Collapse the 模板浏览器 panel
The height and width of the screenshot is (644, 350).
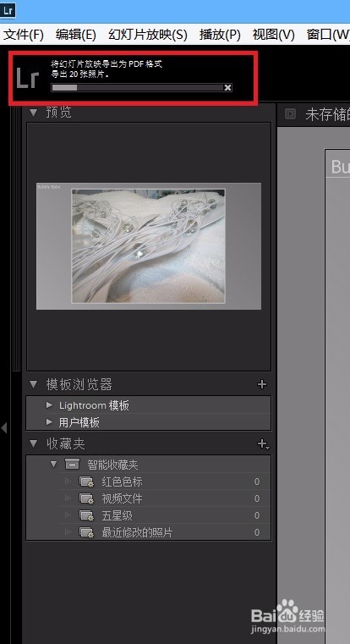click(33, 384)
